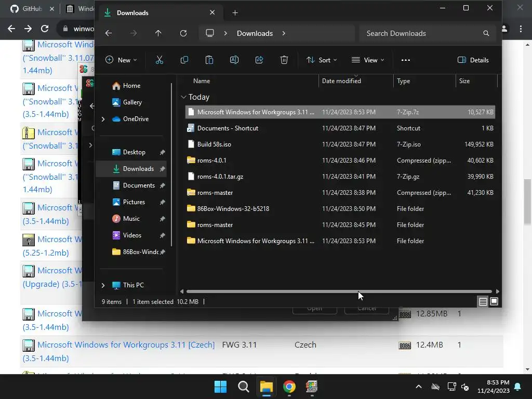
Task: Reload the Chrome browser page
Action: [45, 29]
